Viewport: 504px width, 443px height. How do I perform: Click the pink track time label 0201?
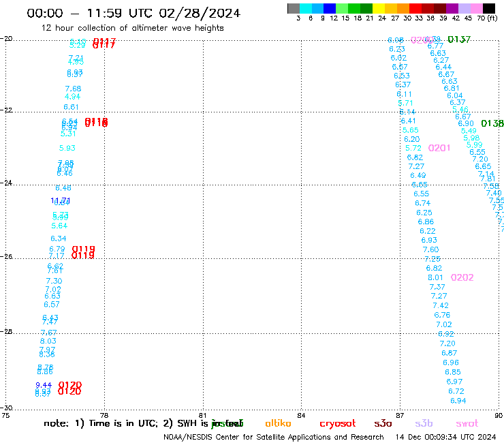click(439, 148)
